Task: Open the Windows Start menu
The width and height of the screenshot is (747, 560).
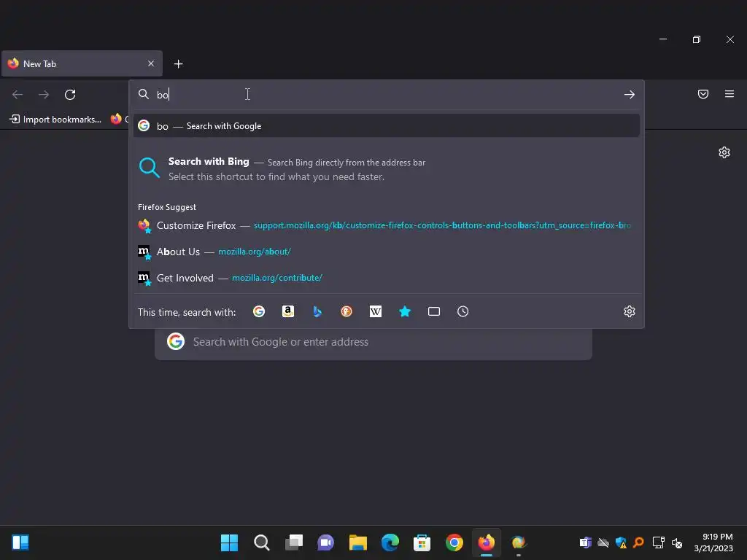Action: point(229,542)
